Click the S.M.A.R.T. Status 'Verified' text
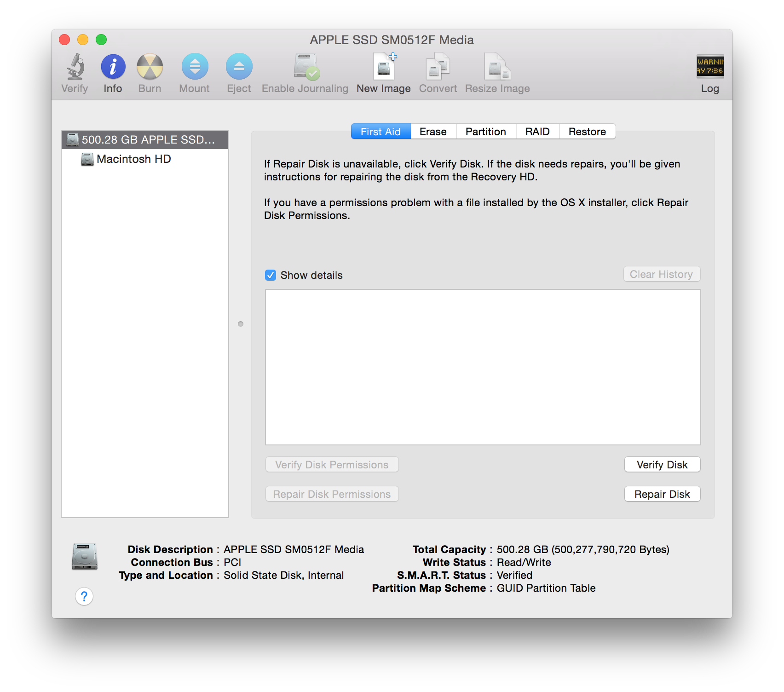The image size is (784, 692). coord(514,575)
